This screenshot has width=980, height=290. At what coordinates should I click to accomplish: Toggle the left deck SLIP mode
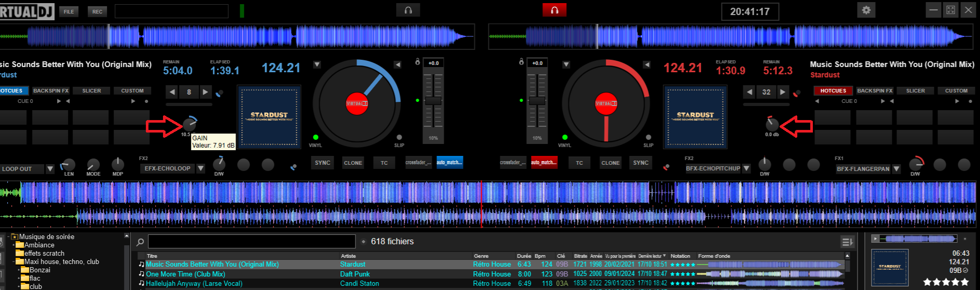click(x=399, y=138)
